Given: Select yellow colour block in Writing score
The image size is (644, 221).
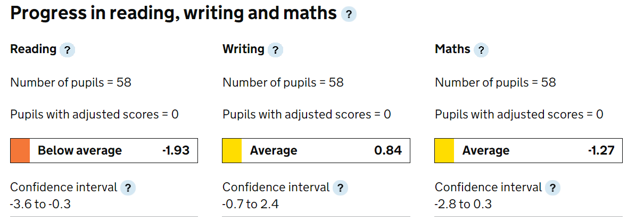Looking at the screenshot, I should [x=232, y=150].
